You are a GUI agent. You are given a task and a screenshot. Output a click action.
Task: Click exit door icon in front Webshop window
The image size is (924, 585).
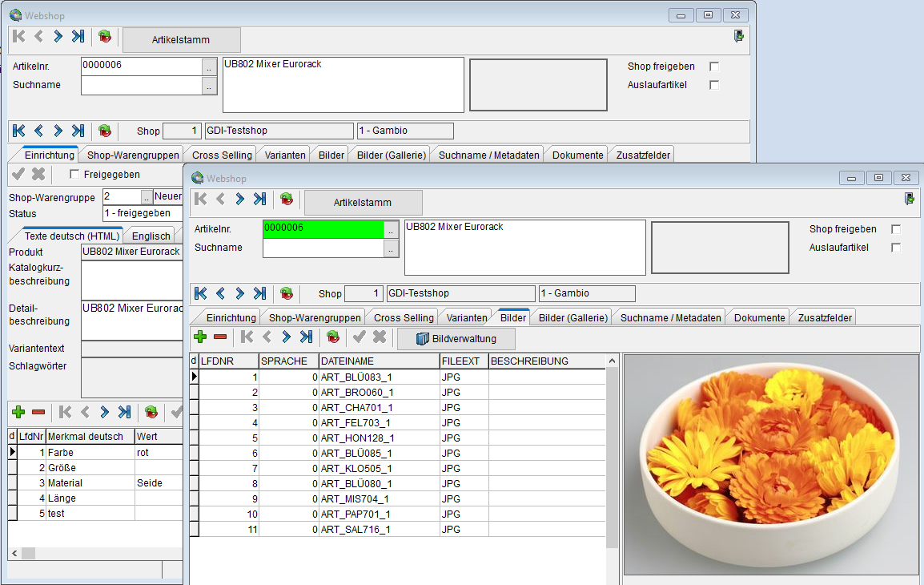pyautogui.click(x=910, y=198)
